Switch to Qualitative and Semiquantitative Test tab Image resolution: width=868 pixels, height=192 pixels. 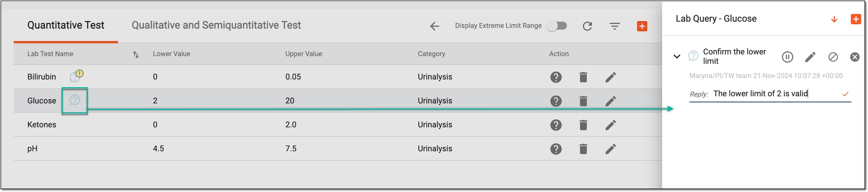[x=216, y=25]
